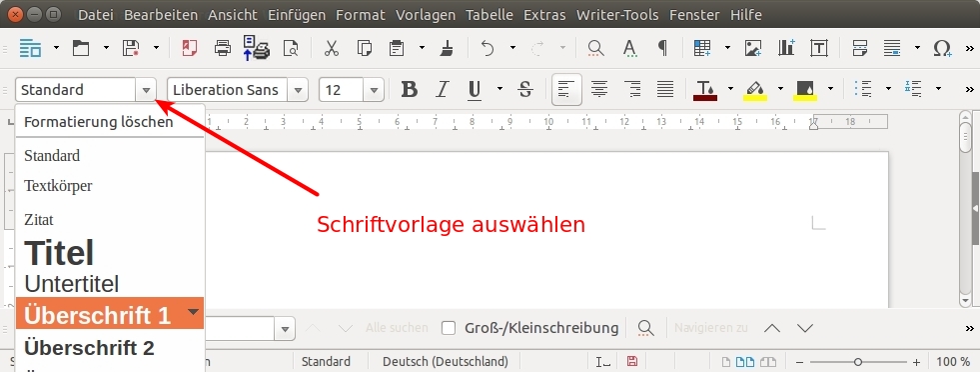The height and width of the screenshot is (372, 980).
Task: Click the Clone formatting paintbrush icon
Action: [447, 48]
